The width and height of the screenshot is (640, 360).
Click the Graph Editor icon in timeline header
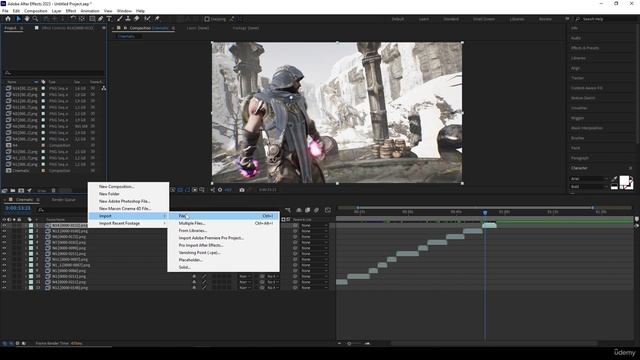(x=328, y=210)
